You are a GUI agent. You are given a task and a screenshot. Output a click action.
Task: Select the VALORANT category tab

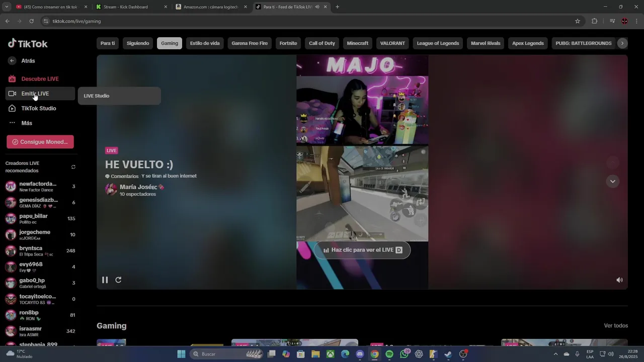(392, 43)
